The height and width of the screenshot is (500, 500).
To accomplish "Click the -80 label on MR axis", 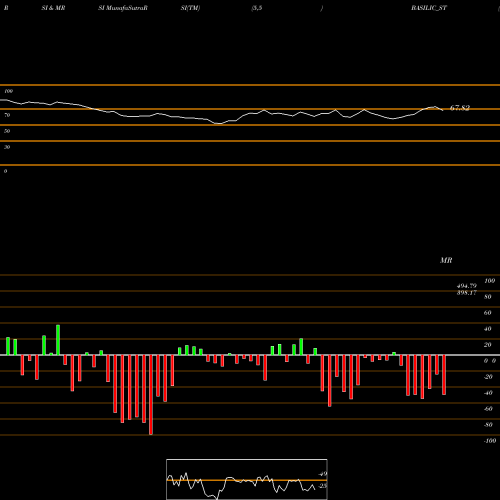I will click(488, 425).
